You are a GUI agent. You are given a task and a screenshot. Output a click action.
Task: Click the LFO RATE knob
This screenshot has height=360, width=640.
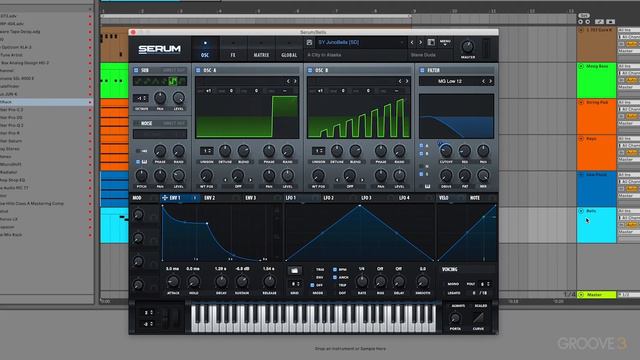[362, 282]
